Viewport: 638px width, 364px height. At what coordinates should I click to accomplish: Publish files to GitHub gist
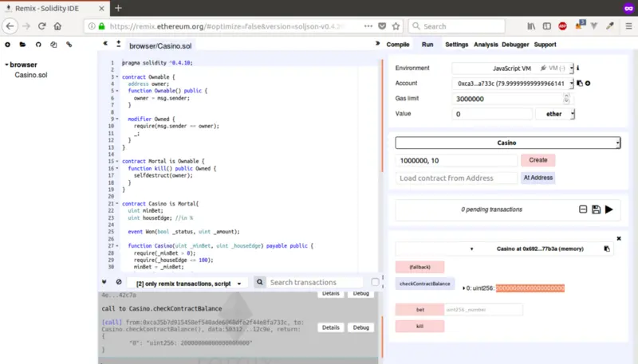38,45
